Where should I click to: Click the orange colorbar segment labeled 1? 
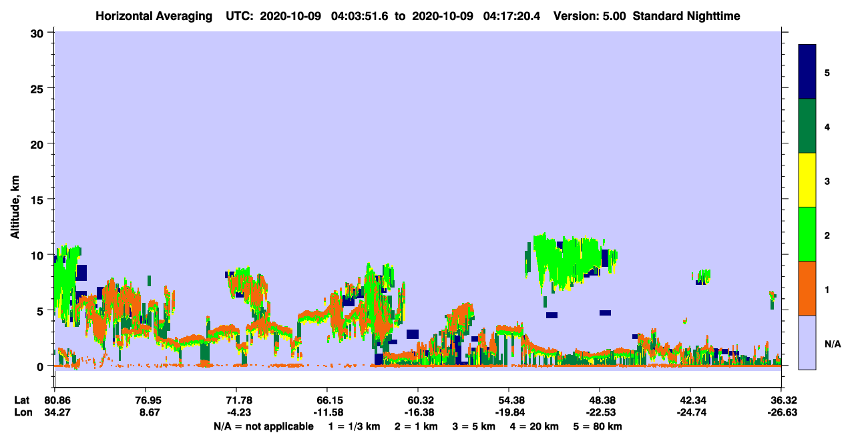click(x=807, y=288)
